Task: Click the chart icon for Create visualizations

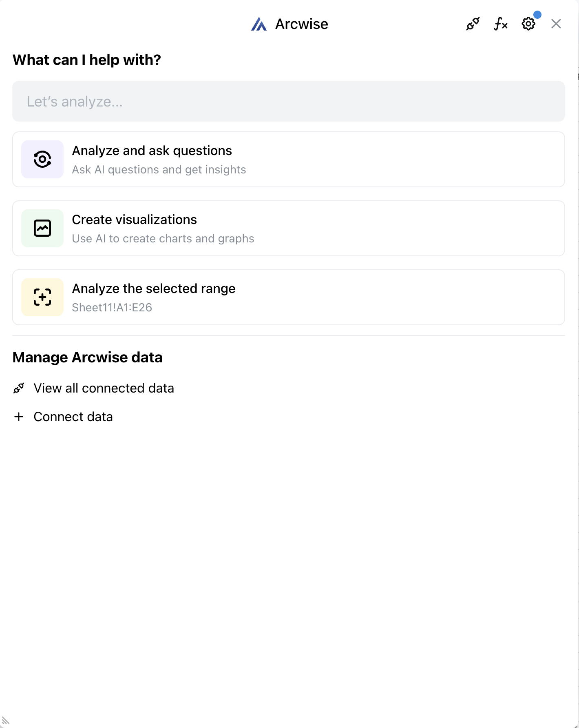Action: click(x=42, y=228)
